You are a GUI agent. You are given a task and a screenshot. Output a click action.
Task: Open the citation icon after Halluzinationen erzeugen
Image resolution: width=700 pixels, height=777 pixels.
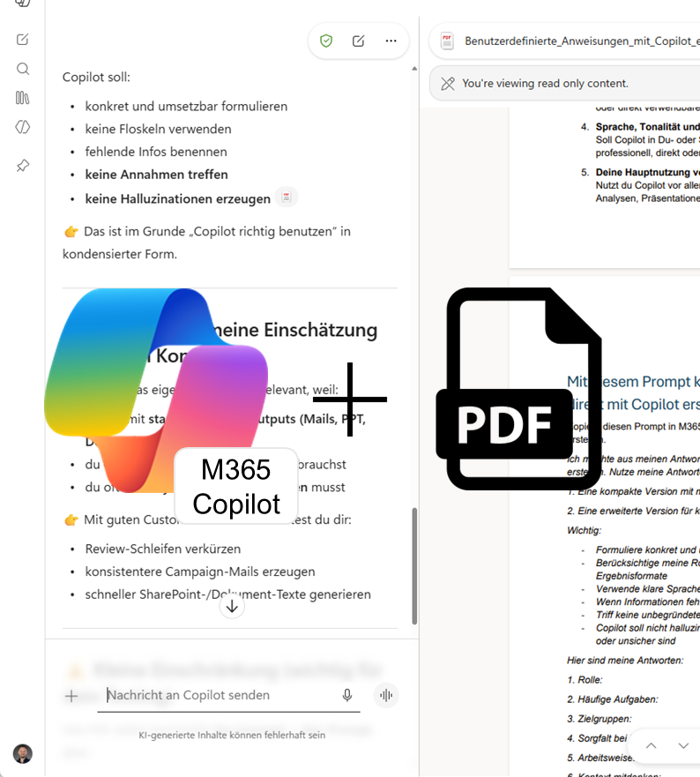[x=287, y=198]
